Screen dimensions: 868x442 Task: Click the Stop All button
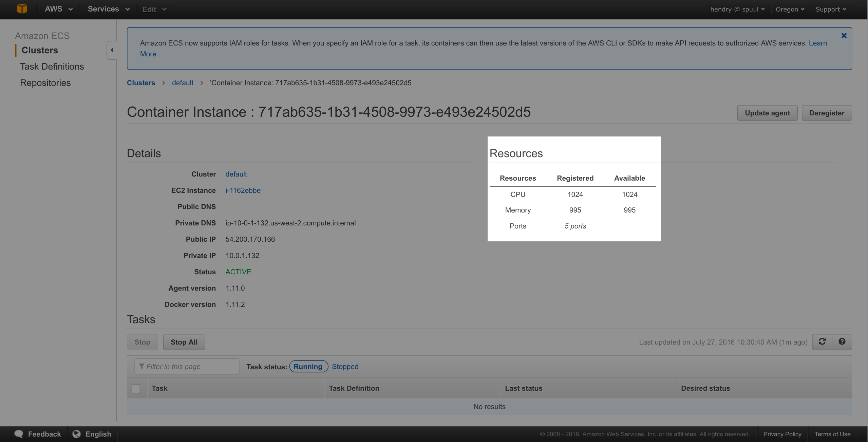pyautogui.click(x=184, y=342)
